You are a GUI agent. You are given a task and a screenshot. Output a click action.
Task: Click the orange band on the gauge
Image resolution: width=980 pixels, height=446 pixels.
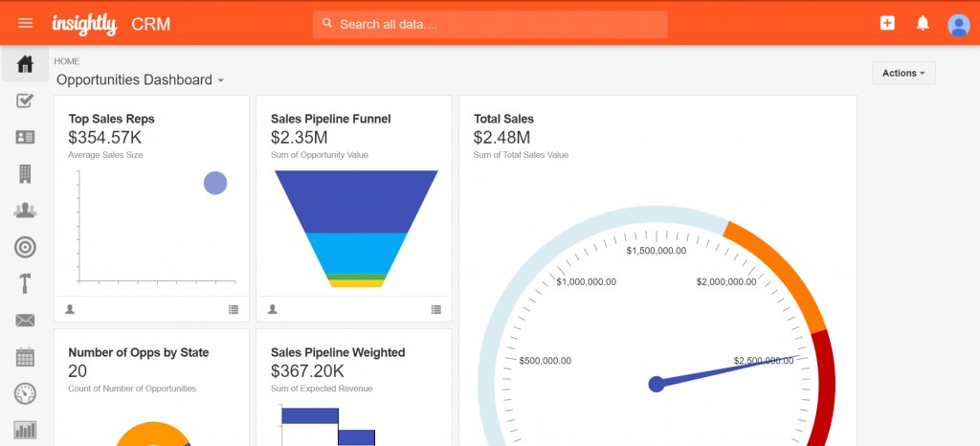pos(781,269)
